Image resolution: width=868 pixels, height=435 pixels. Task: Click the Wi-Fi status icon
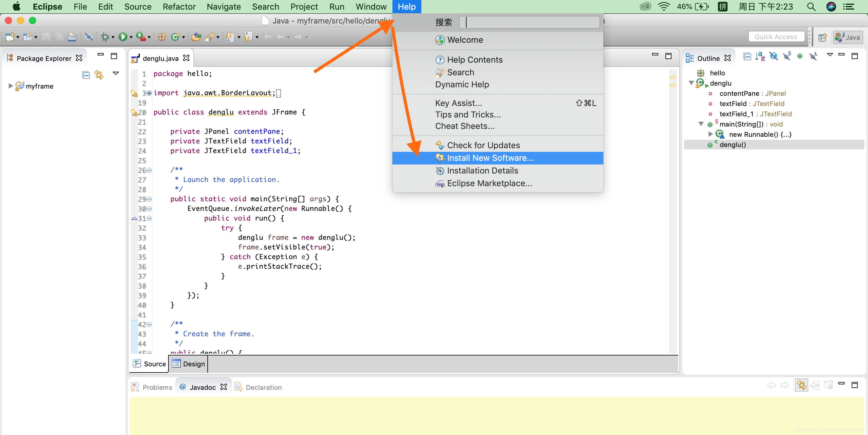(x=664, y=7)
